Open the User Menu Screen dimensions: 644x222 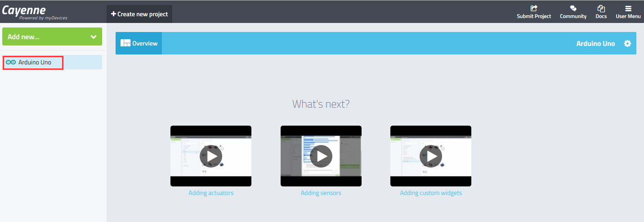tap(628, 12)
